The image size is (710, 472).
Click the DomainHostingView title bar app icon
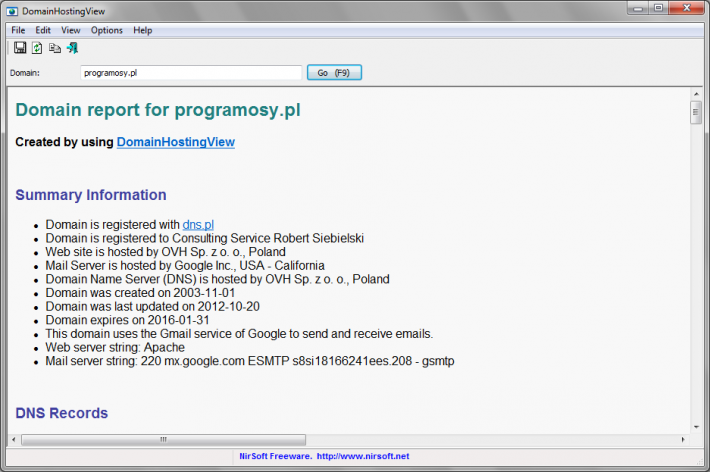pos(12,11)
